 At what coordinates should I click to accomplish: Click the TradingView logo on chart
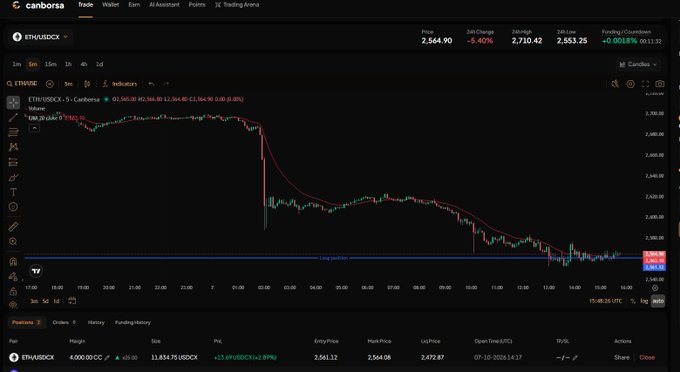tap(36, 271)
